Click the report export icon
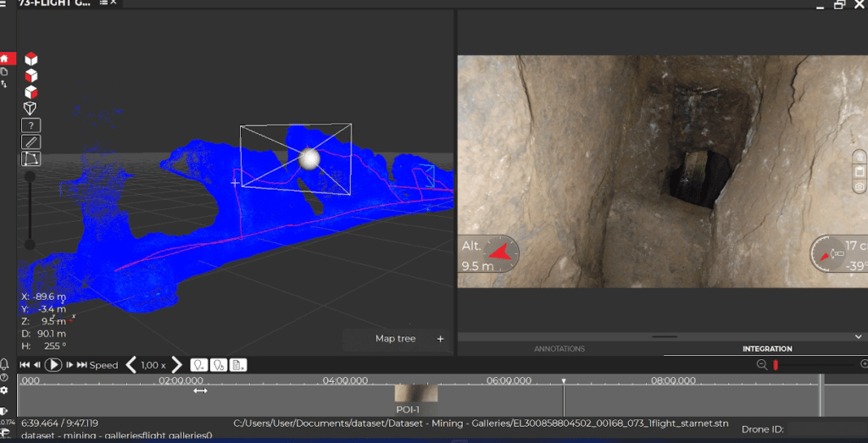 pos(238,365)
